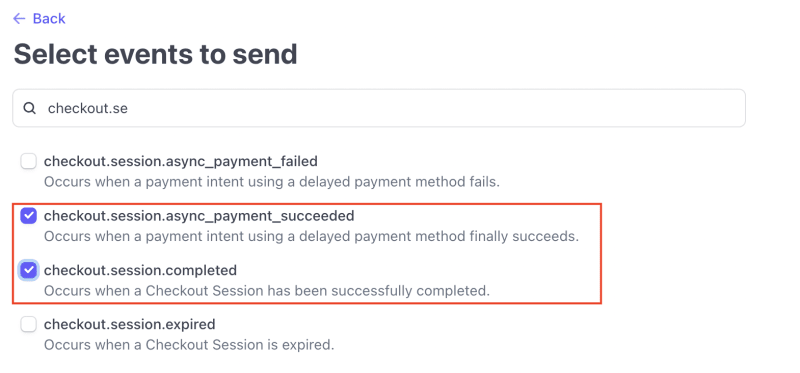Click the checkout.session.async_payment_succeeded event name
The width and height of the screenshot is (800, 373).
pos(199,216)
